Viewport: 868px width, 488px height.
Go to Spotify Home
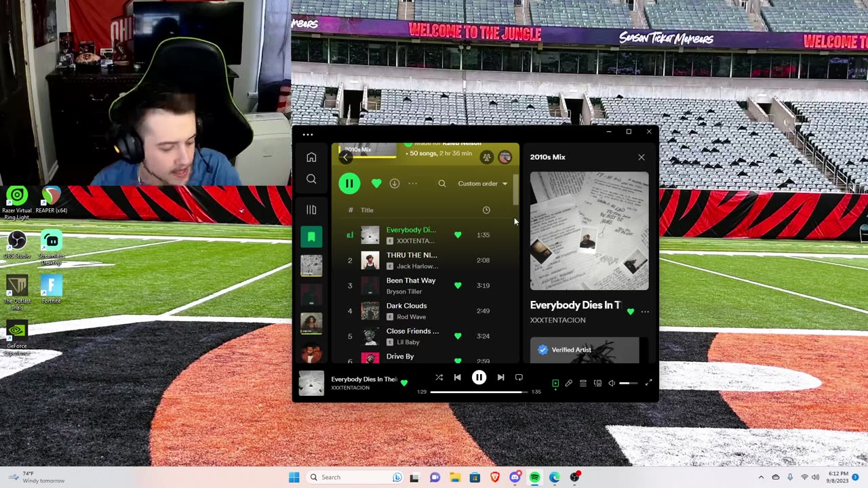coord(311,157)
